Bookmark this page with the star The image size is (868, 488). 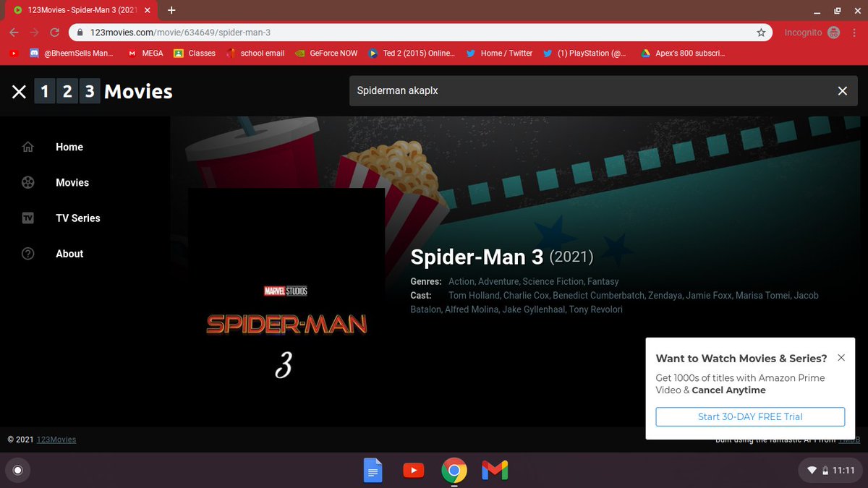(x=761, y=33)
